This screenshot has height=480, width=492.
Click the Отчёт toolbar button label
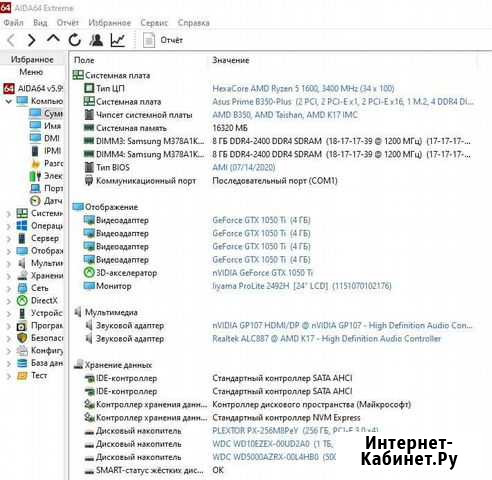[x=172, y=40]
